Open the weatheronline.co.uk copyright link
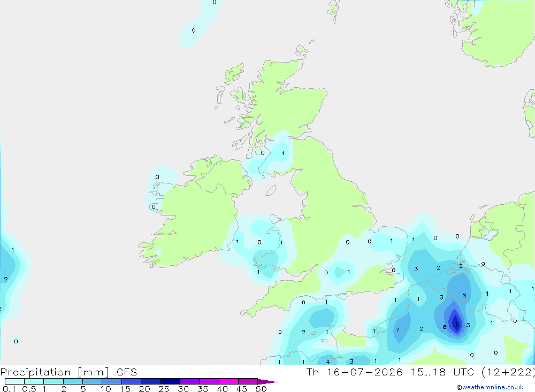Screen dimensions: 535x392 [490, 387]
